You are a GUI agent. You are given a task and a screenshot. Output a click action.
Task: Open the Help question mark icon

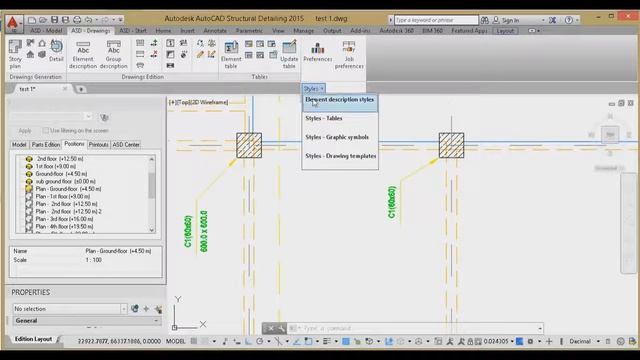[x=569, y=20]
